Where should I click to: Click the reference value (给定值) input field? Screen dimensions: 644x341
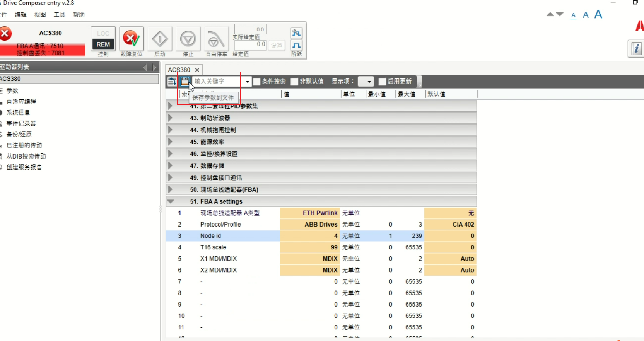250,45
